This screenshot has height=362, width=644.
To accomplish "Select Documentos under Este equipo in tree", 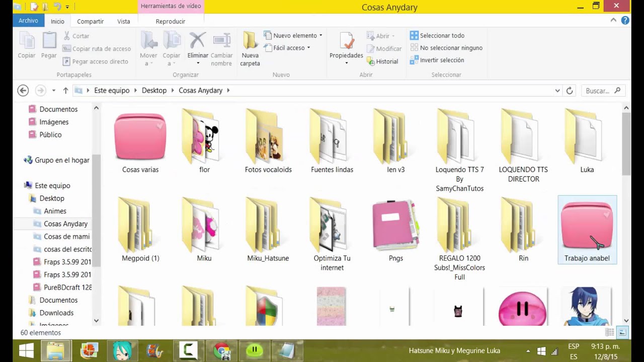I will (x=58, y=300).
